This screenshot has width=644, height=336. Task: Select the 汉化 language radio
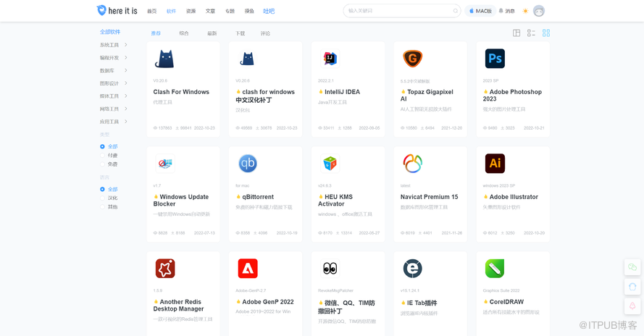coord(109,198)
